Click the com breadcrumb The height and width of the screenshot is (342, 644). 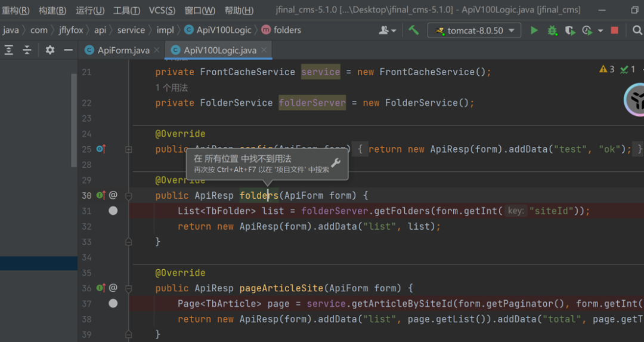click(x=39, y=30)
